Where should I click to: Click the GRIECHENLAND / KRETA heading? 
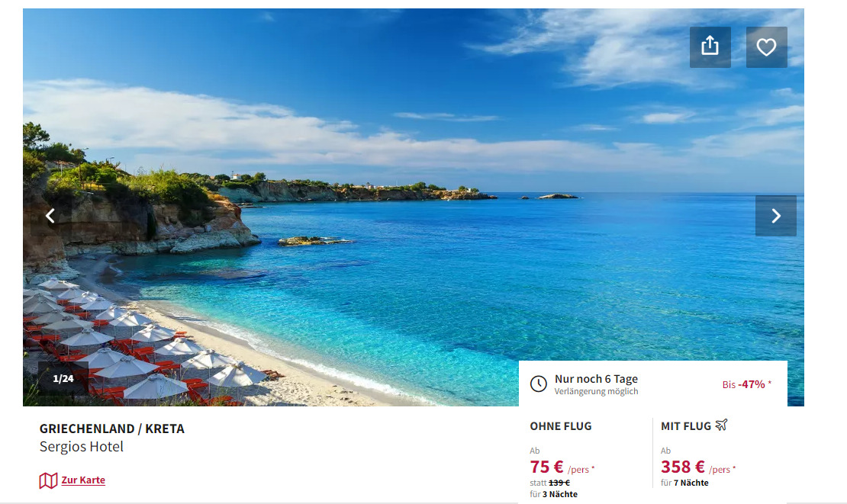pyautogui.click(x=112, y=429)
